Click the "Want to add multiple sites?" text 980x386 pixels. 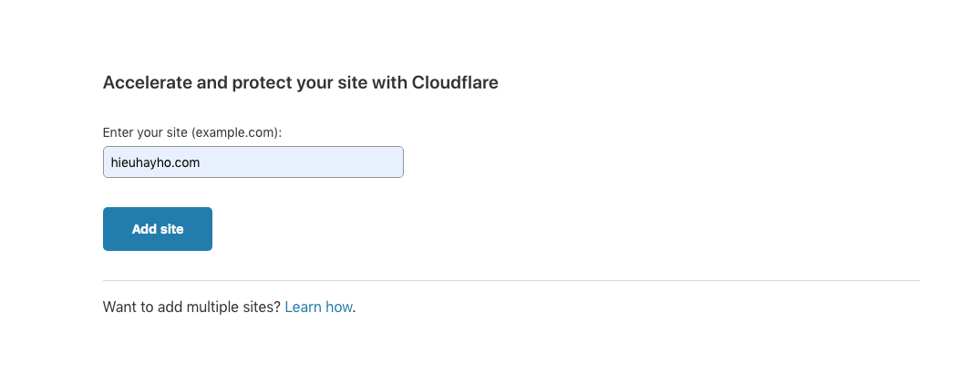[x=191, y=308]
